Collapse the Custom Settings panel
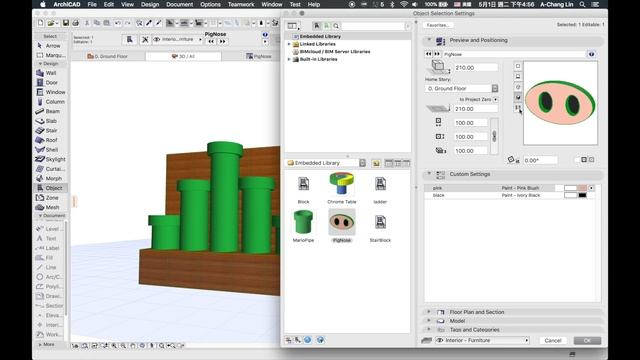640x360 pixels. coord(429,174)
